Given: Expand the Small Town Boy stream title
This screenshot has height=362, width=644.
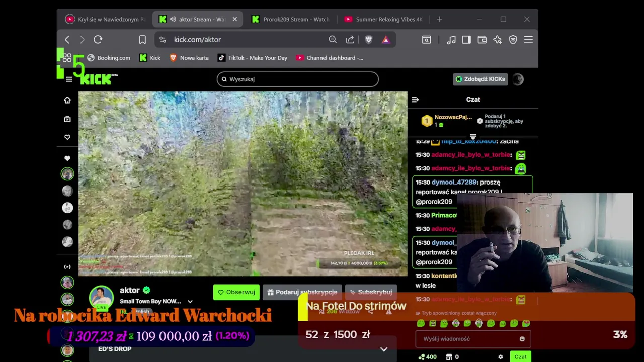Looking at the screenshot, I should point(190,302).
